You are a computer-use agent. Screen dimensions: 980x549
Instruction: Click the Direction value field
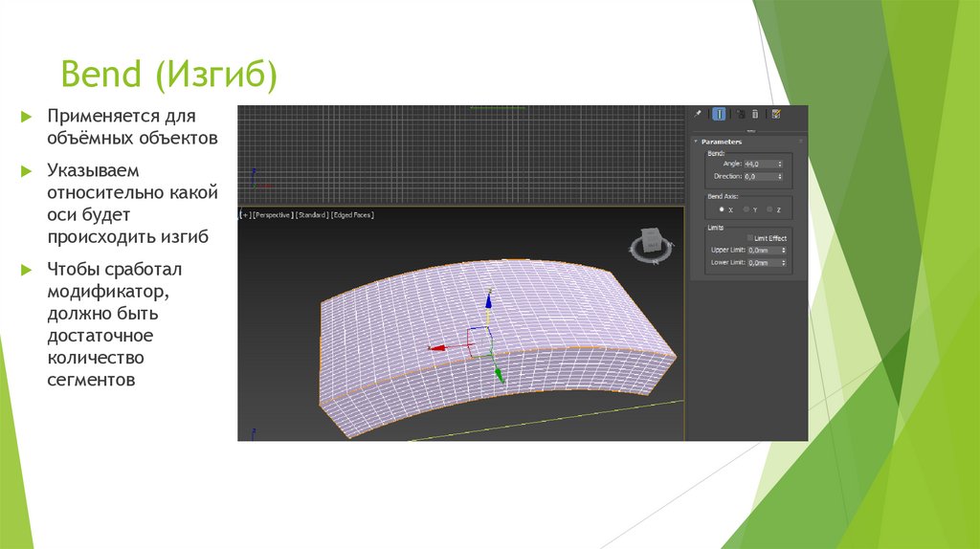click(x=759, y=176)
